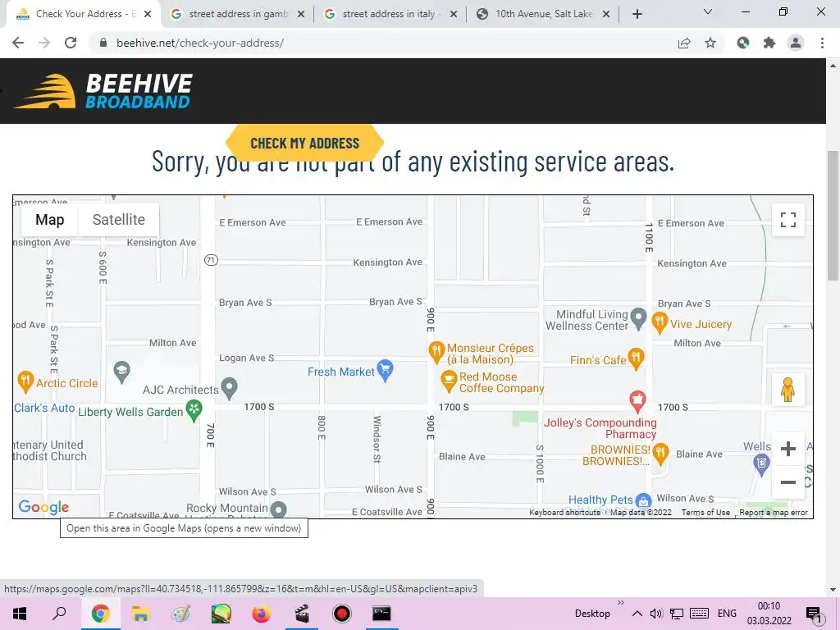Open map Terms of Use link

[x=705, y=512]
